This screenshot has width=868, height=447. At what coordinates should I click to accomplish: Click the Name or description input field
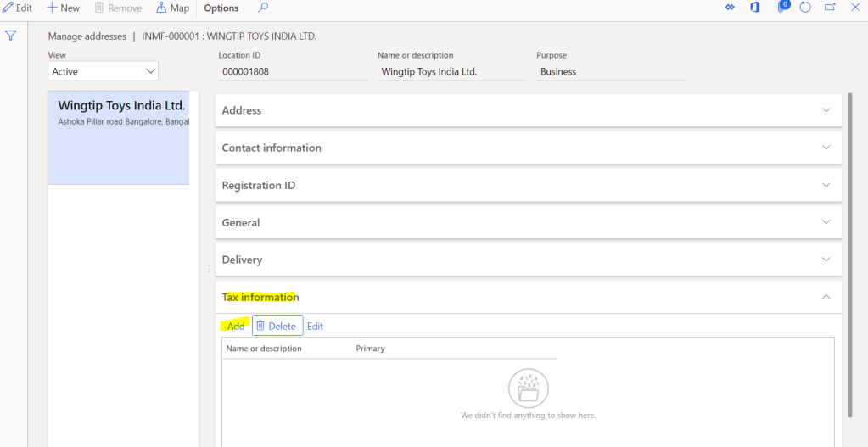click(451, 72)
